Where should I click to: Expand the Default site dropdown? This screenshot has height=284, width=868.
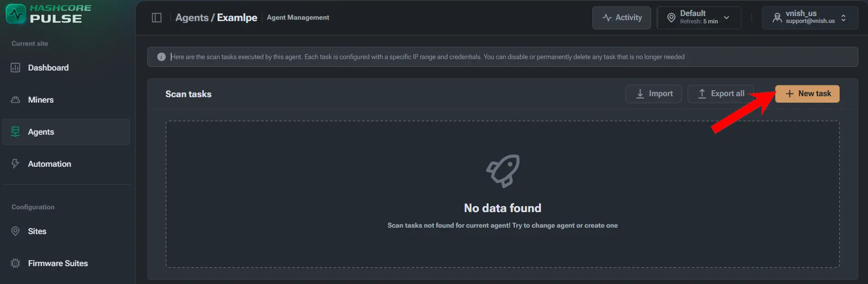699,18
